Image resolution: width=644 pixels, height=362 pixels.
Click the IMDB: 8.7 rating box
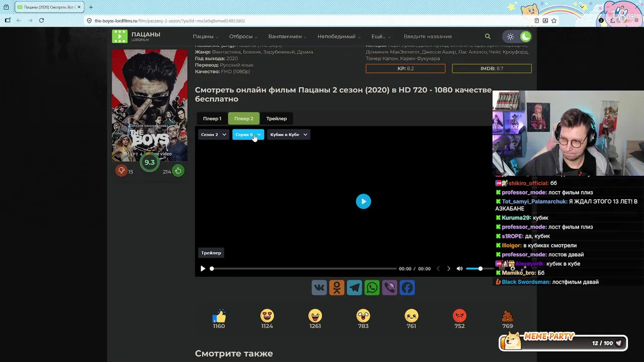click(x=492, y=68)
